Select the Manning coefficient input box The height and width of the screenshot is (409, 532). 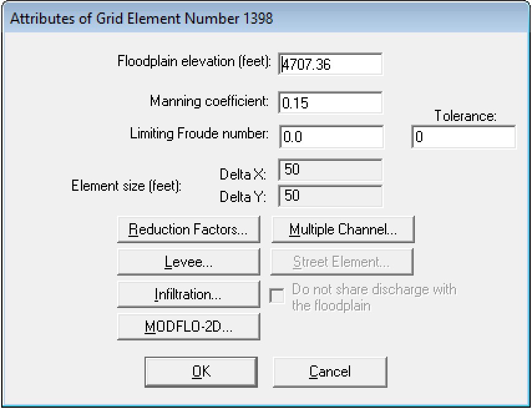pyautogui.click(x=330, y=103)
